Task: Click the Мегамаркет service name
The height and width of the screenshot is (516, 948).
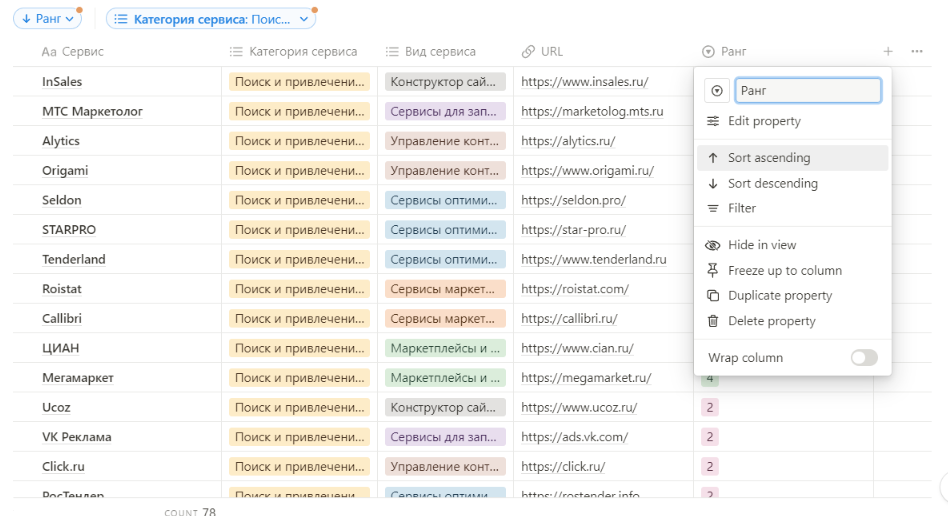Action: tap(78, 378)
